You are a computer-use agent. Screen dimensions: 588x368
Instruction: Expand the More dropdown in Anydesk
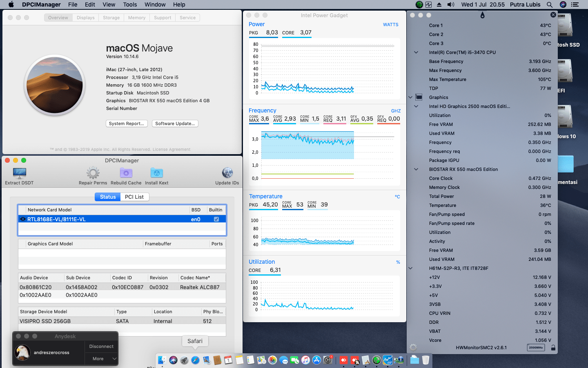(101, 359)
